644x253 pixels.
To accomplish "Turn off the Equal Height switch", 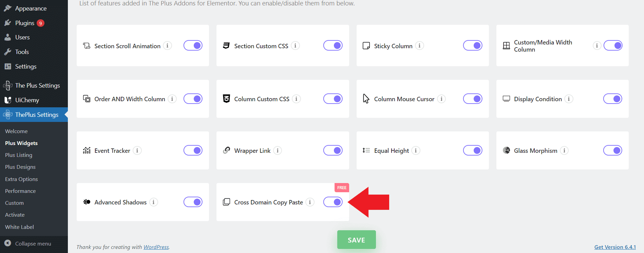I will click(x=473, y=150).
